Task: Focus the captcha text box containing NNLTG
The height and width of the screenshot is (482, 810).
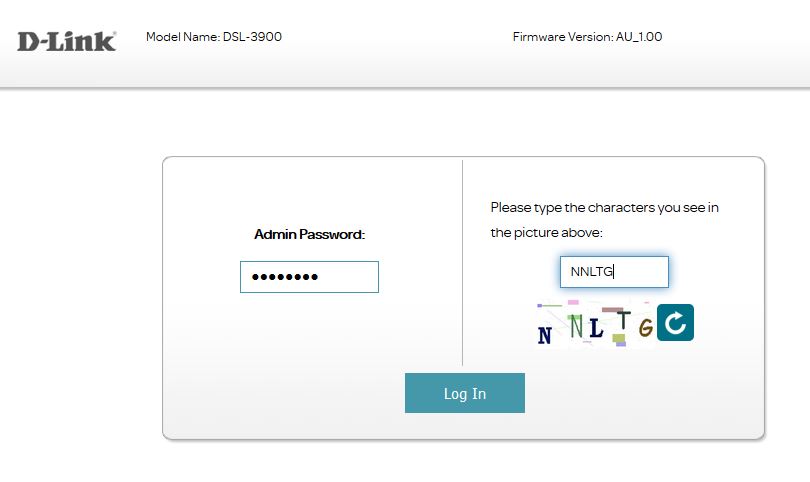Action: point(614,272)
